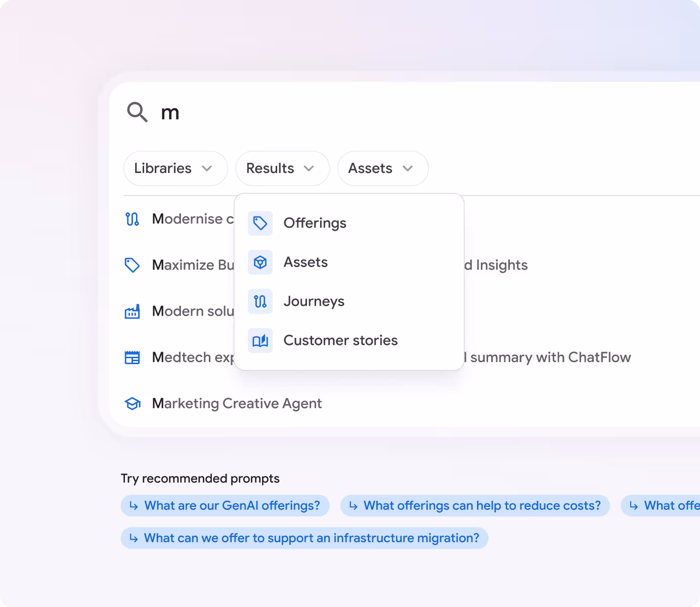Open the Assets filter dropdown
700x607 pixels.
(383, 168)
